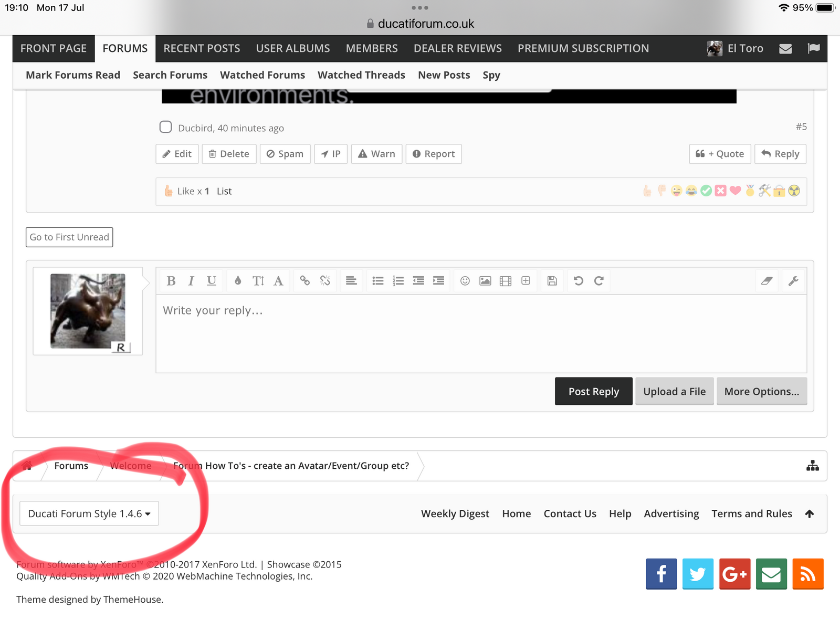Open the inbox envelope in the header
The height and width of the screenshot is (630, 840).
[785, 49]
